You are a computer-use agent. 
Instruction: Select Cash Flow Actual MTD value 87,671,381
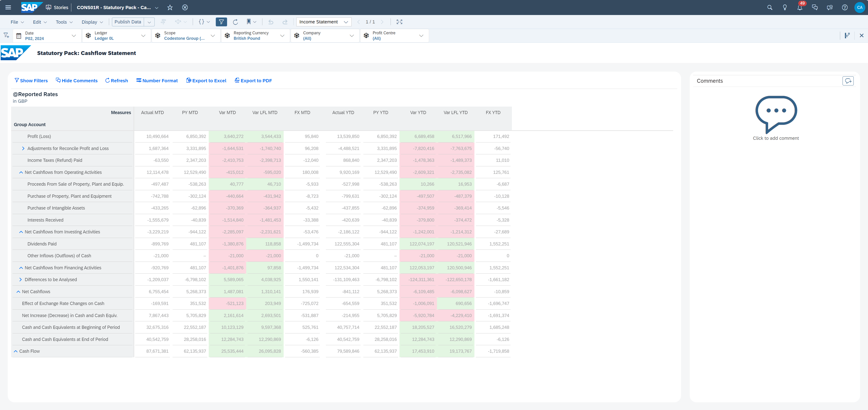point(157,351)
